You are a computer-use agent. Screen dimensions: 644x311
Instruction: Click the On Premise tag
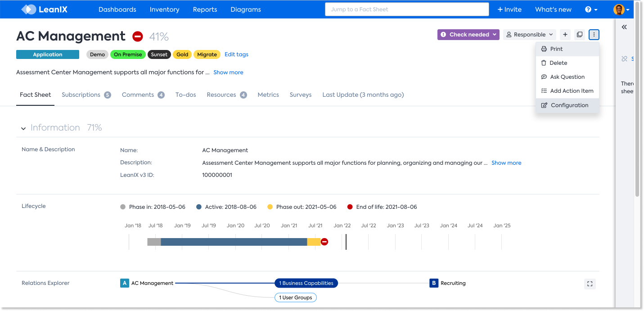[128, 54]
